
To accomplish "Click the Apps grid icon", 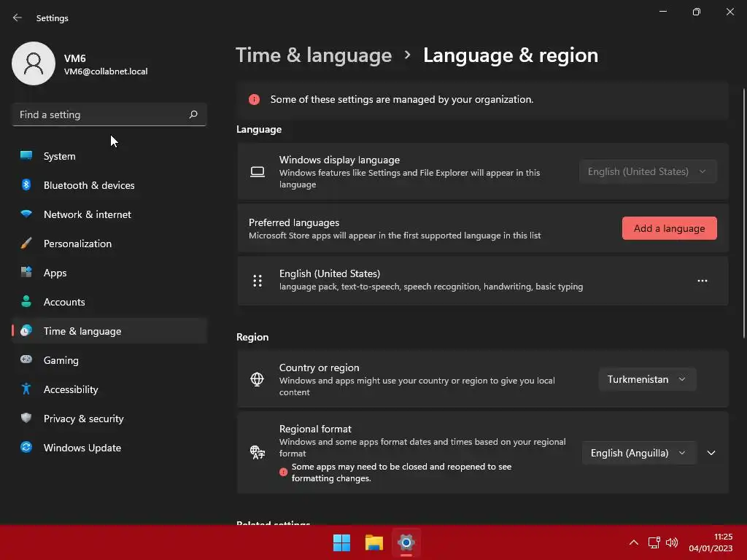I will (x=26, y=272).
